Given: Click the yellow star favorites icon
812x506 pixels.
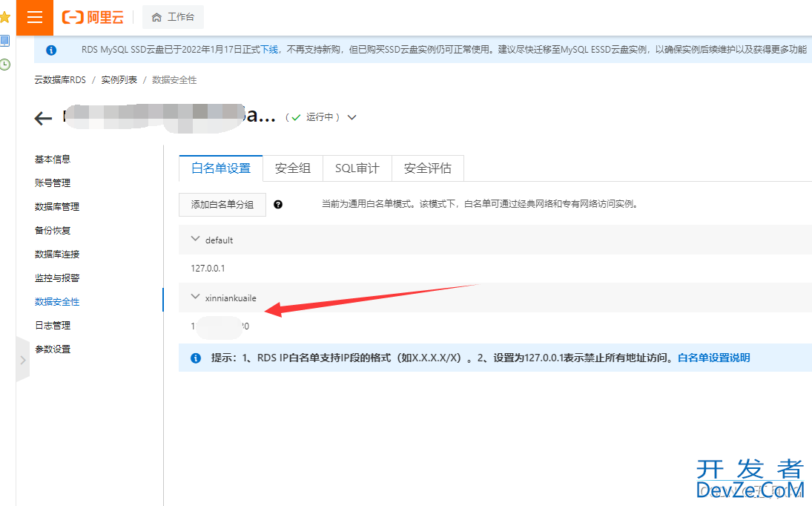Looking at the screenshot, I should click(x=4, y=17).
